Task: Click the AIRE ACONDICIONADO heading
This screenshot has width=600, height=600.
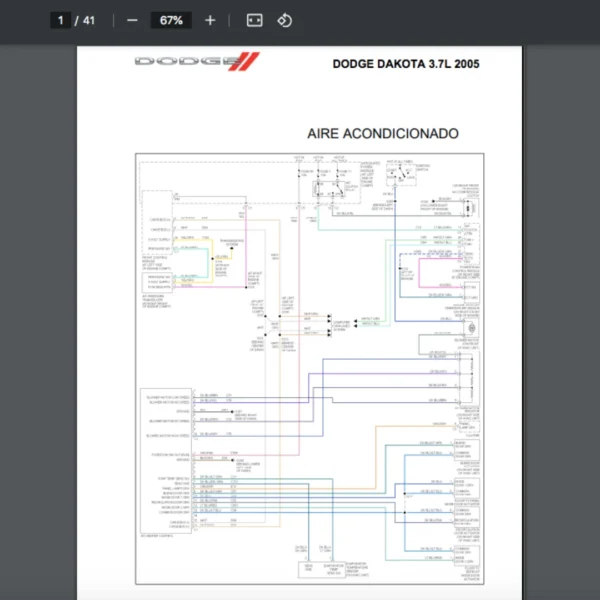Action: [383, 133]
